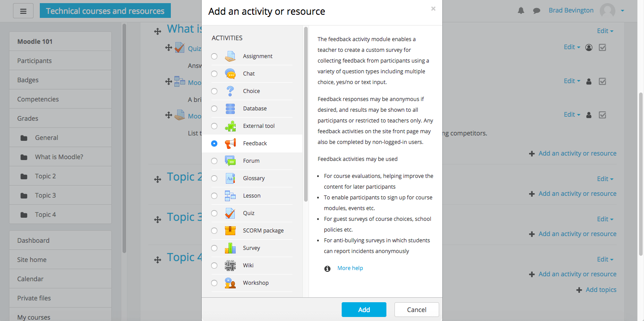Click the move handle beside Topic 4
Image resolution: width=644 pixels, height=321 pixels.
157,260
